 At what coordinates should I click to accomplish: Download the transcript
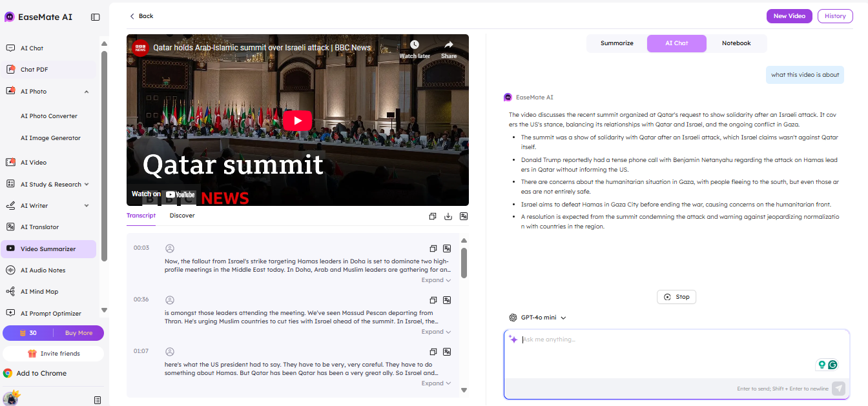pyautogui.click(x=448, y=216)
